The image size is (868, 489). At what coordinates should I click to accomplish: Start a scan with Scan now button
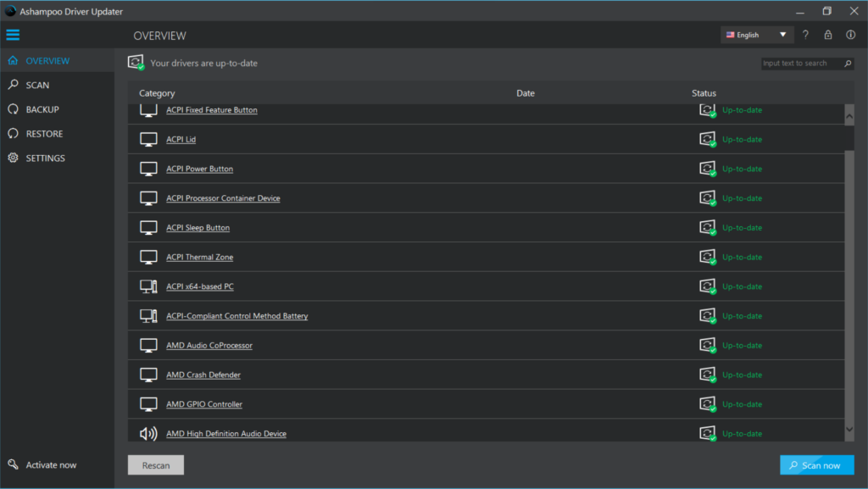click(x=816, y=465)
